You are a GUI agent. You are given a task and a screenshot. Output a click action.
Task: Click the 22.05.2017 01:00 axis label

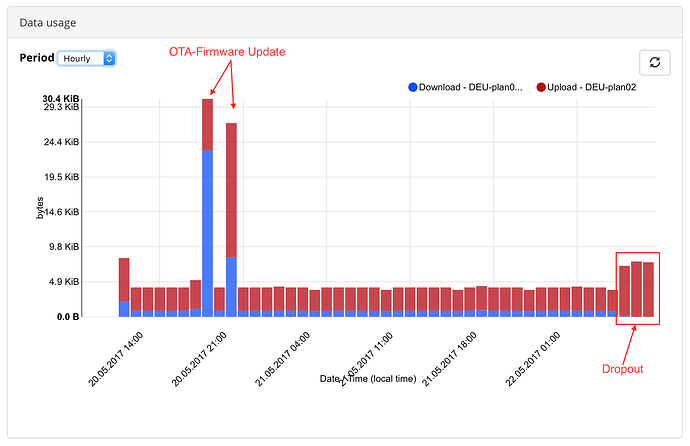532,359
